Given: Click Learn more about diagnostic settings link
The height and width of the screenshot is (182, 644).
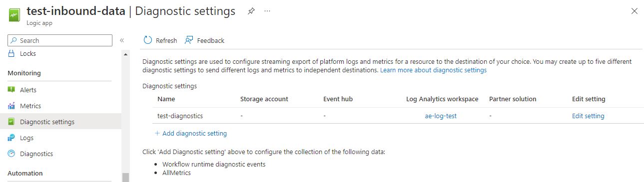Looking at the screenshot, I should tap(433, 70).
